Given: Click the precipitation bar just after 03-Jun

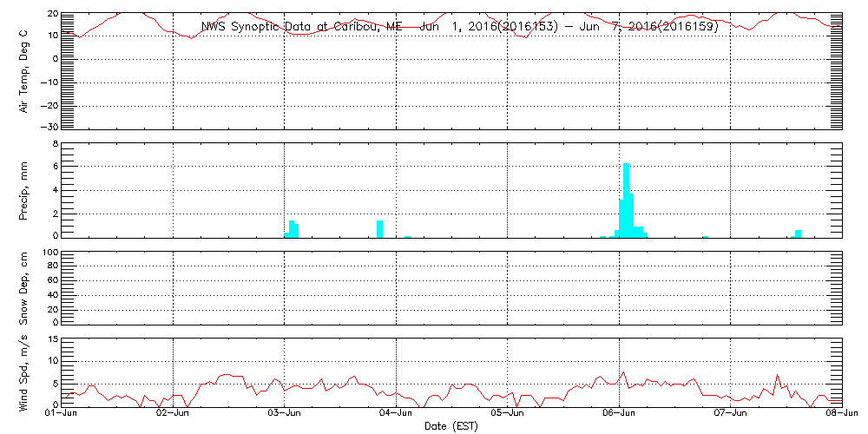Looking at the screenshot, I should [x=293, y=228].
